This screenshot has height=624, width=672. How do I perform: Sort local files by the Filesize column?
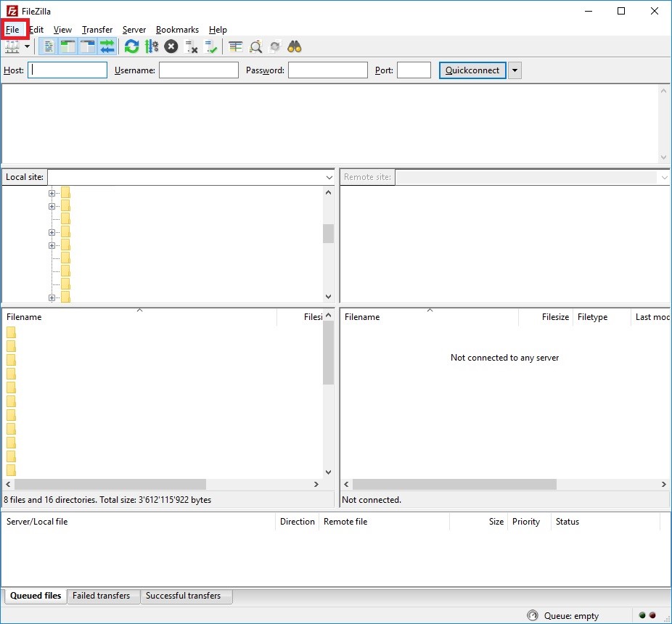[x=300, y=317]
